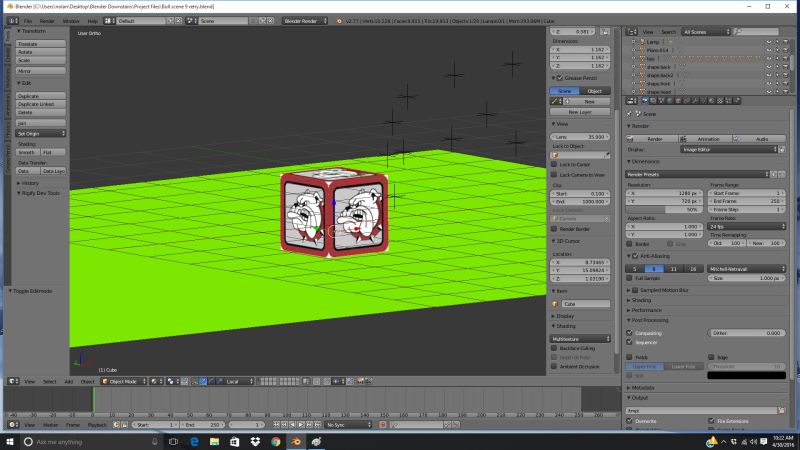Open output path folder browser icon

(782, 410)
